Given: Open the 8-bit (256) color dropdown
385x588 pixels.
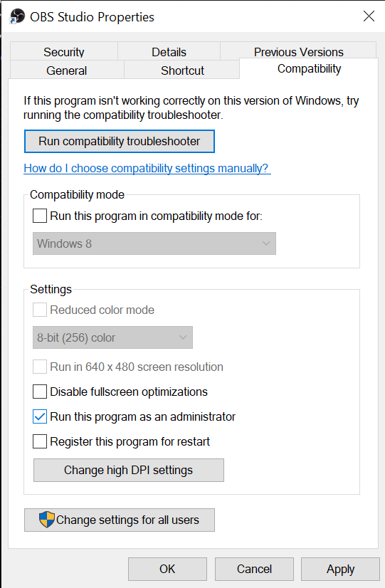Looking at the screenshot, I should click(112, 337).
